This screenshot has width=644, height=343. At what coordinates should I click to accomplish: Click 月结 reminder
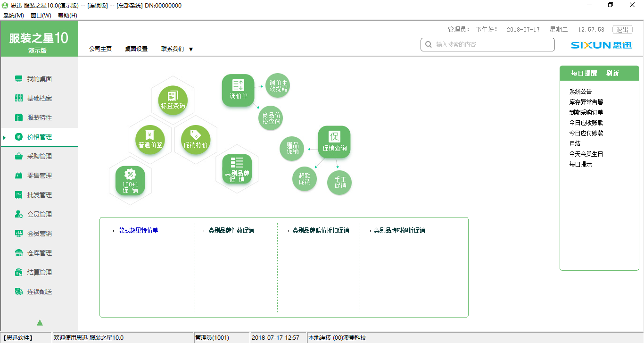[575, 143]
